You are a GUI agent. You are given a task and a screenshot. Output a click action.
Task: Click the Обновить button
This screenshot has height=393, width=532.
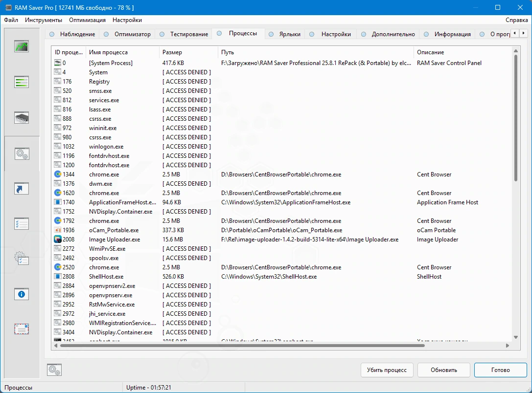point(444,370)
